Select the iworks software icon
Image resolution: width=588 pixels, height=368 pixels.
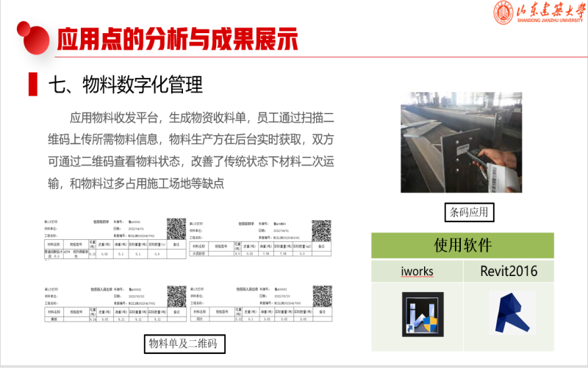(423, 314)
